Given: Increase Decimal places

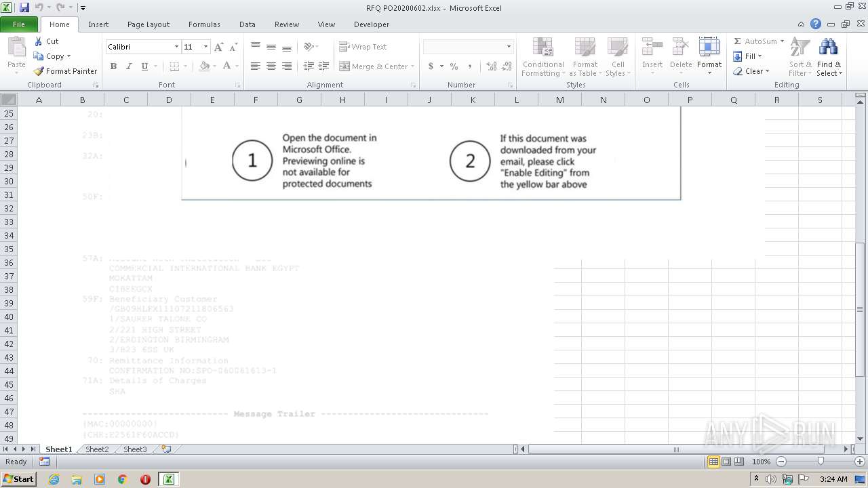Looking at the screenshot, I should 492,66.
